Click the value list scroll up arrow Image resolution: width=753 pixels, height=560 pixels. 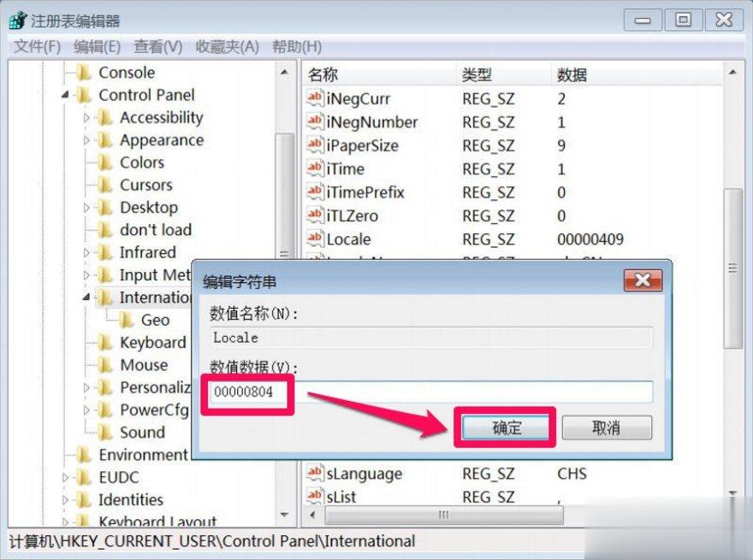click(732, 73)
